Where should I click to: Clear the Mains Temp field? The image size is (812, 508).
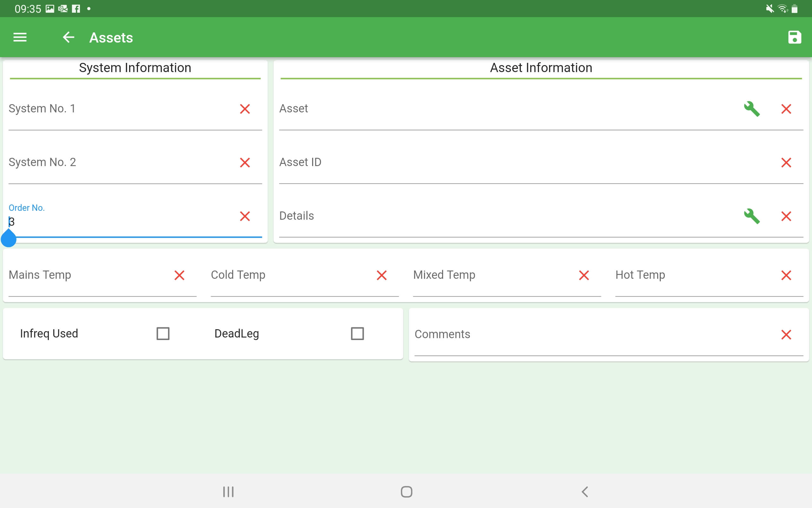click(180, 276)
